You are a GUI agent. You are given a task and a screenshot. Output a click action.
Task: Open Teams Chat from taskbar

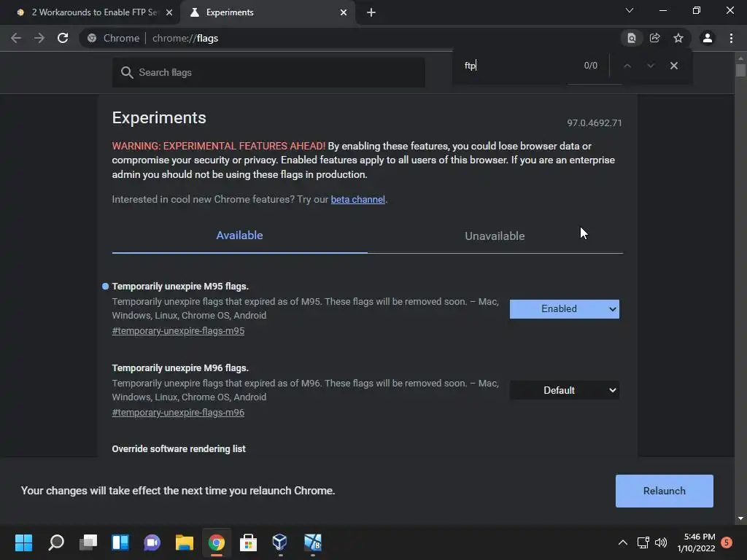point(152,542)
